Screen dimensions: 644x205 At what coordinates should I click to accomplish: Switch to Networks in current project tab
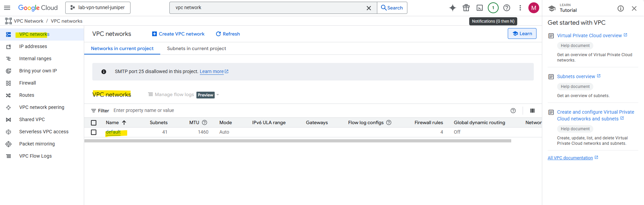point(122,48)
